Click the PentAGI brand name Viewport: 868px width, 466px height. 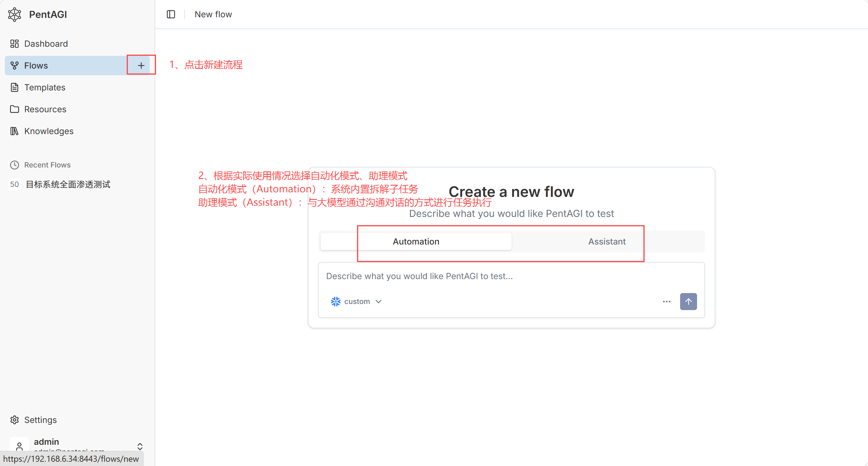coord(48,15)
